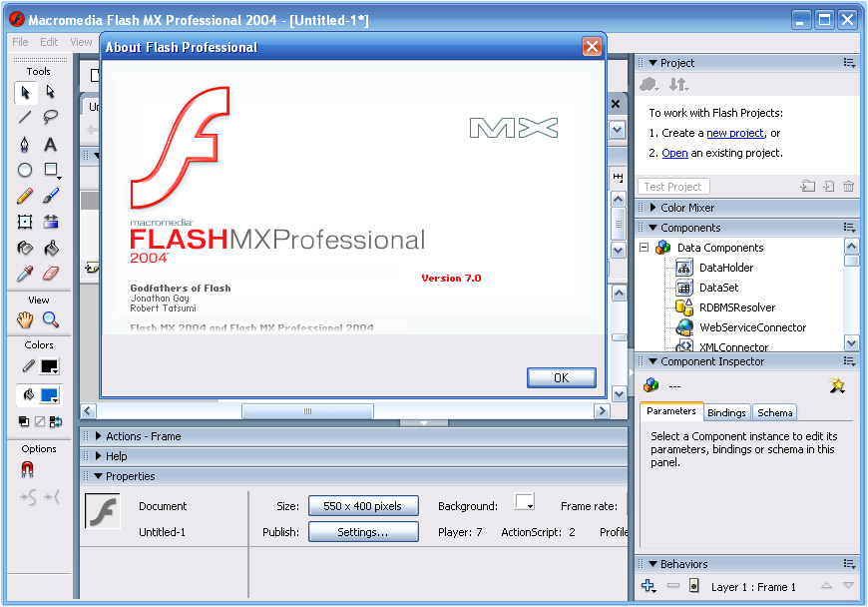Screen dimensions: 868x607
Task: Click the 'new project' link
Action: click(x=734, y=133)
